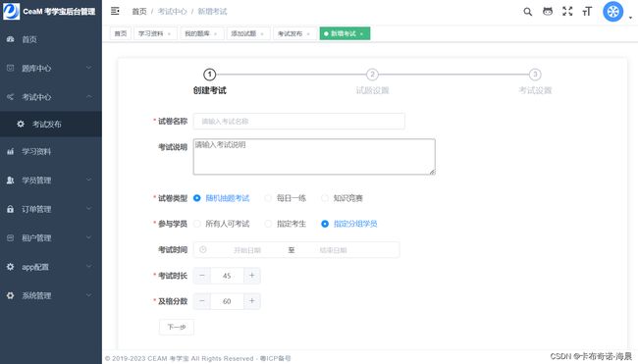
Task: Toggle fullscreen mode icon
Action: 567,12
